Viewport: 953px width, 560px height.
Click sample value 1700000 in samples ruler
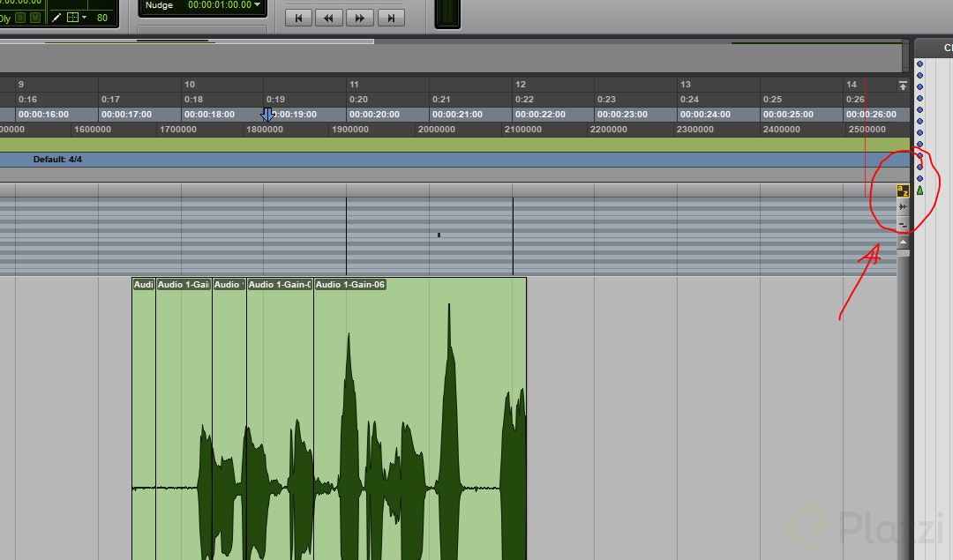tap(177, 130)
